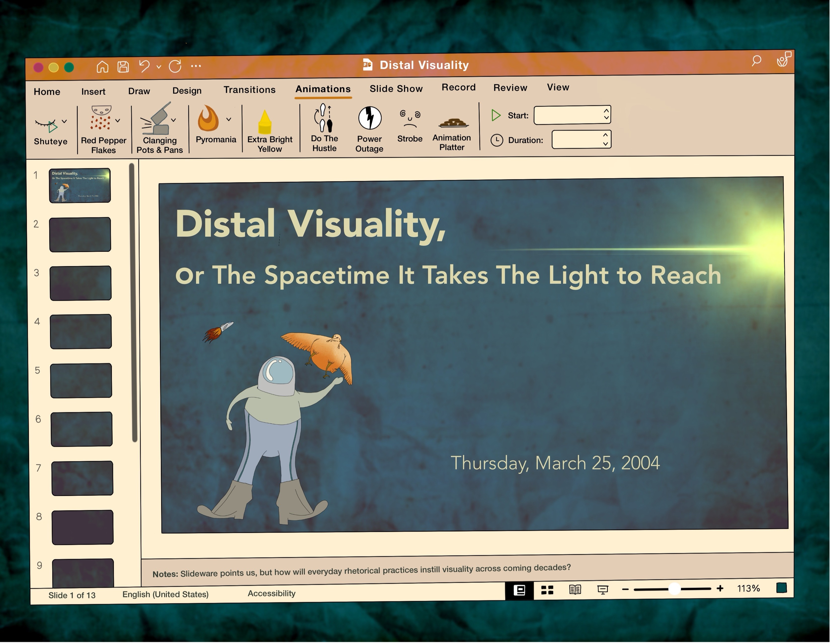Apply Clanging Pots & Pans effect
Screen dimensions: 830x644
160,128
